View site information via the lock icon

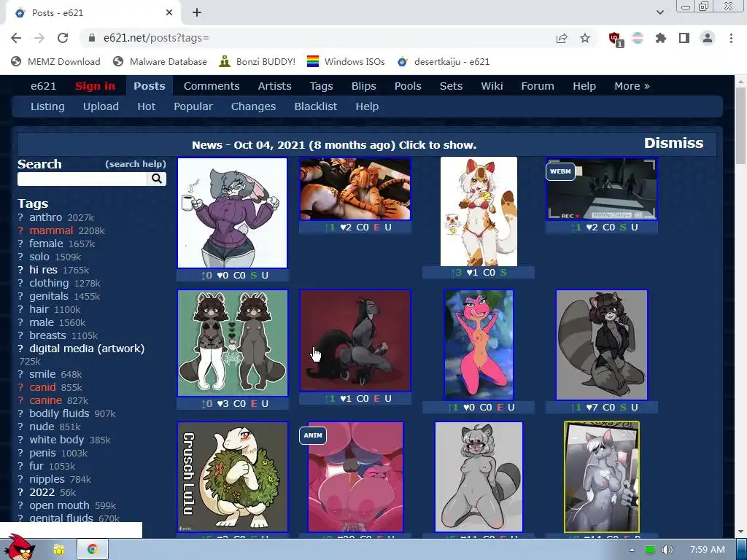[92, 38]
